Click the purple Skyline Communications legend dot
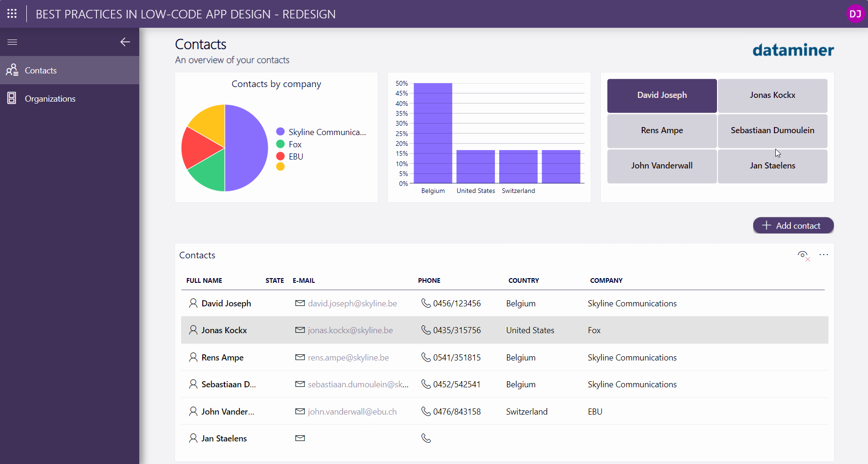The image size is (868, 464). [x=280, y=132]
